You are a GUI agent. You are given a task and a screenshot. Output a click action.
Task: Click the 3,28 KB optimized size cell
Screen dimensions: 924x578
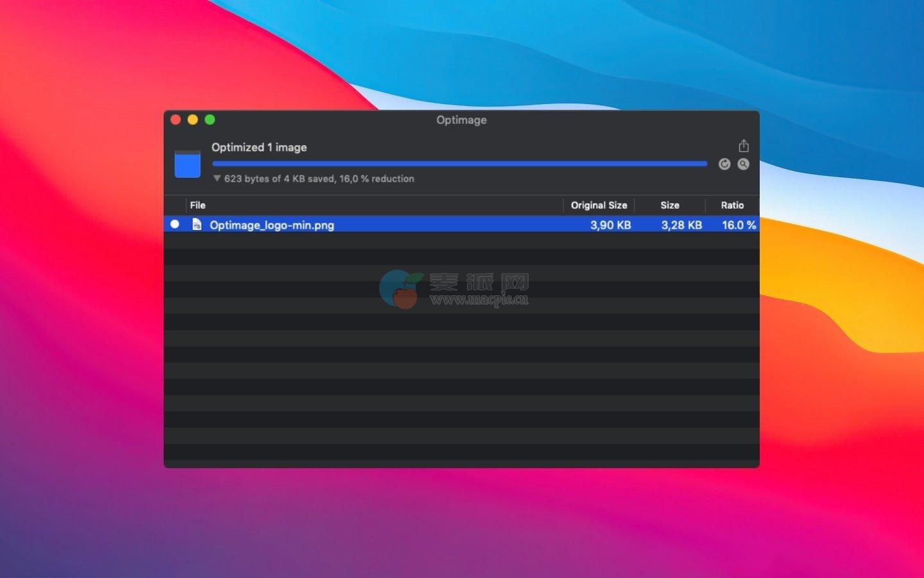click(681, 225)
